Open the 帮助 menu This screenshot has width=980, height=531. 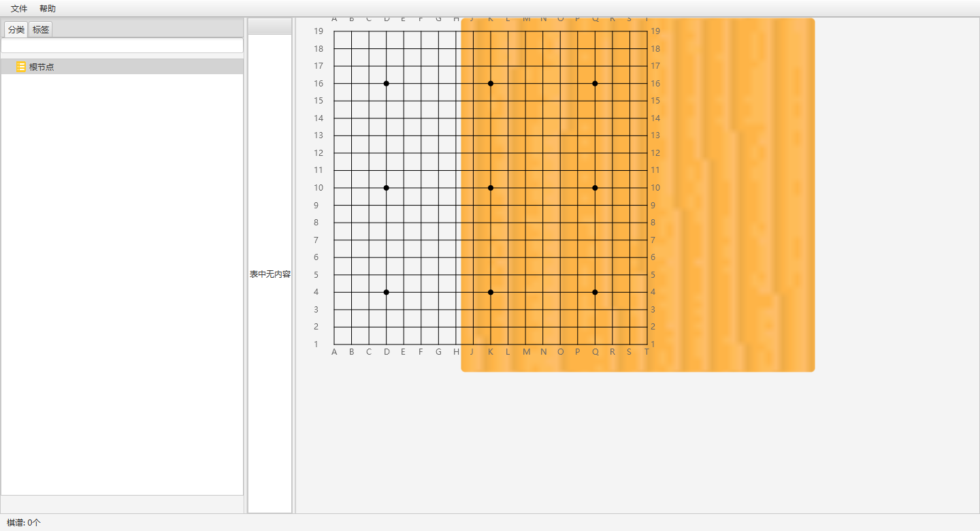(48, 9)
